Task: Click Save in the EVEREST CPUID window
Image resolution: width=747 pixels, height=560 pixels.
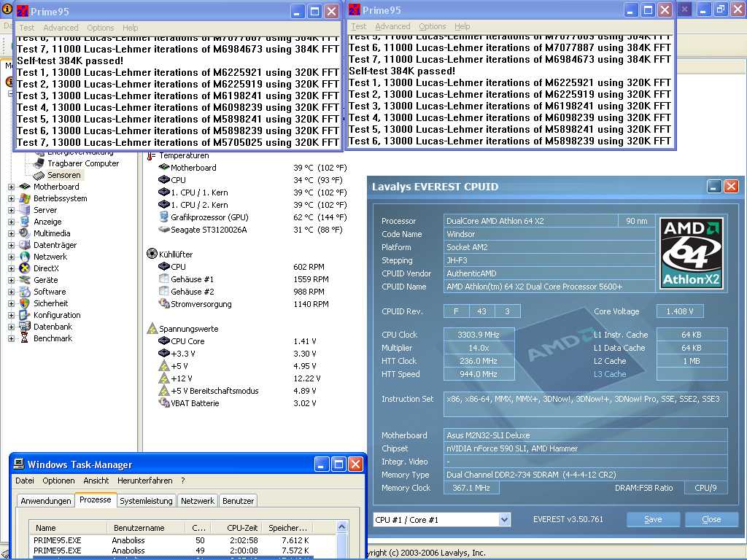Action: click(653, 519)
